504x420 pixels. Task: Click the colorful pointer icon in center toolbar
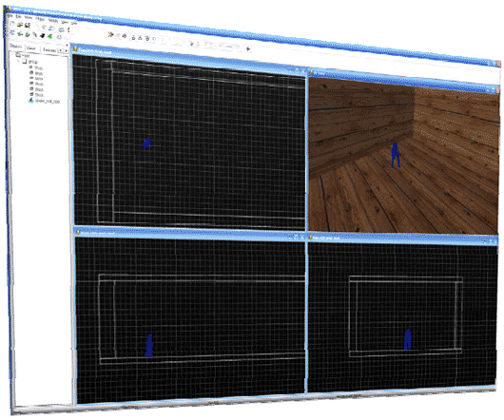tap(110, 34)
